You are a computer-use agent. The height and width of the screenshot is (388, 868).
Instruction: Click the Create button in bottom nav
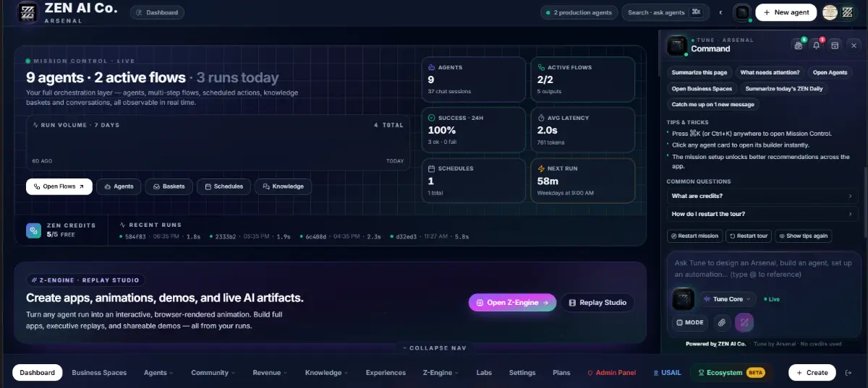pos(812,372)
